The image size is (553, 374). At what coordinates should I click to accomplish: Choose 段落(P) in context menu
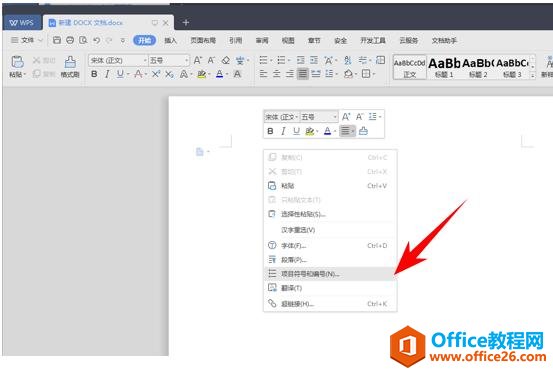pos(330,260)
